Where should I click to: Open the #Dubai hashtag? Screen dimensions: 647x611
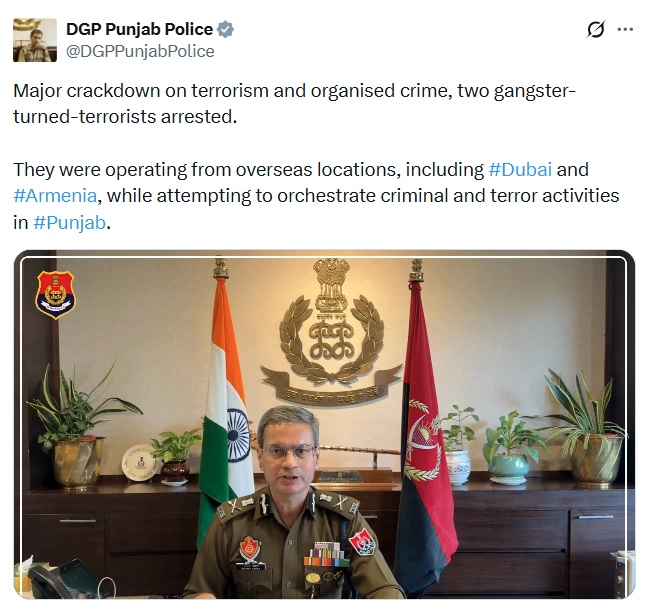coord(520,170)
